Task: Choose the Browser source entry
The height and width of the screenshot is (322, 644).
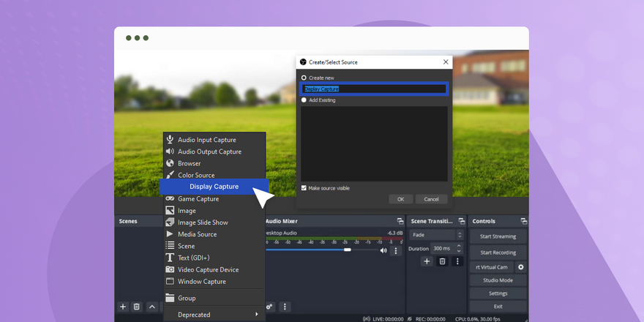Action: pos(214,163)
